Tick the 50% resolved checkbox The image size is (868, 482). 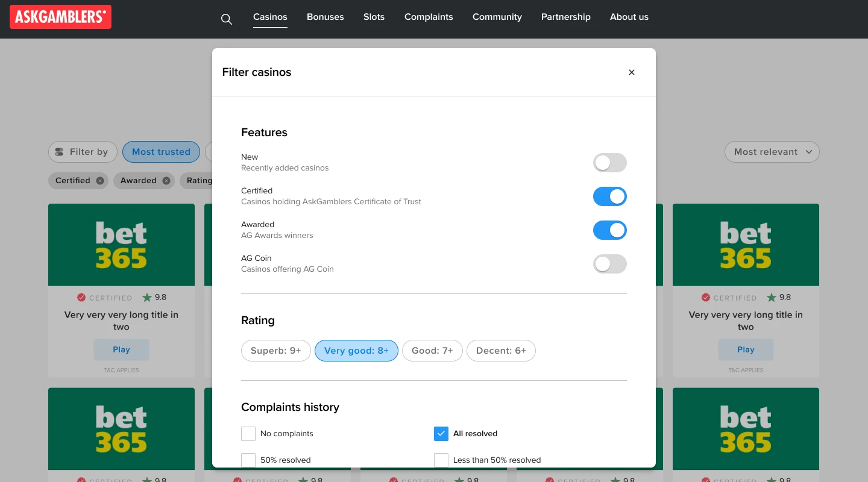248,460
